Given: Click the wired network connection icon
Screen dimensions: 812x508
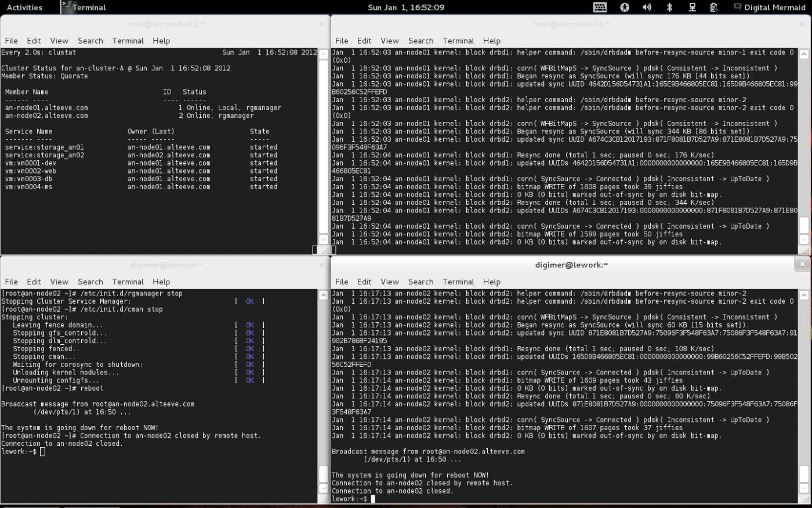Looking at the screenshot, I should click(692, 7).
